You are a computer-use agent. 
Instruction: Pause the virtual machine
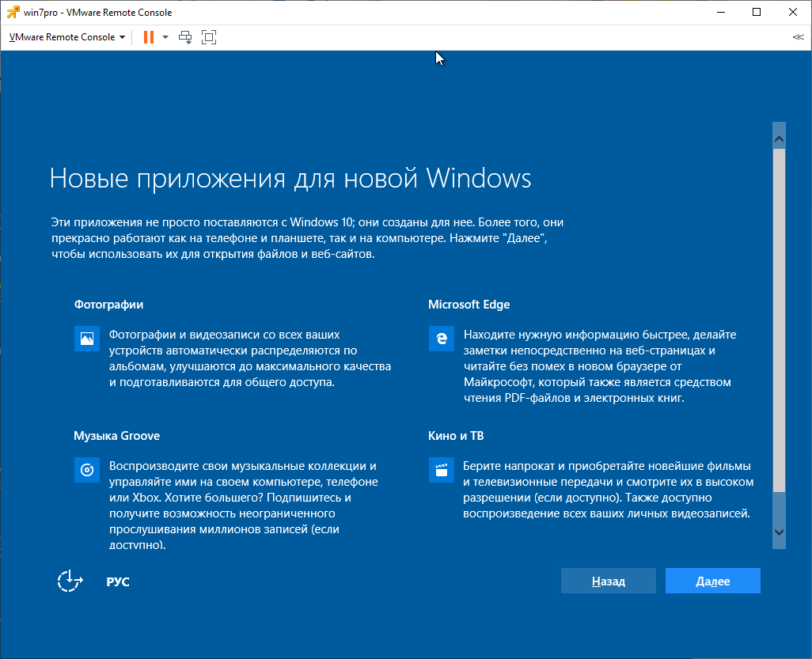[149, 37]
